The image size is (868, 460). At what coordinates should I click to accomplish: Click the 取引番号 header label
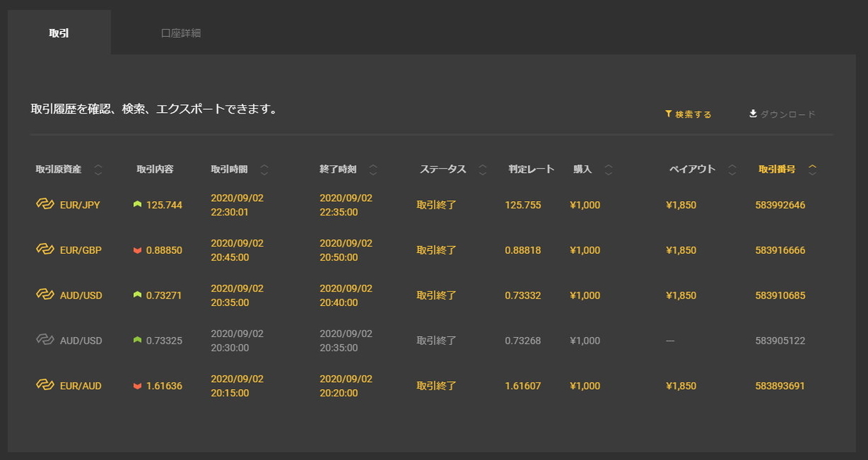[777, 169]
